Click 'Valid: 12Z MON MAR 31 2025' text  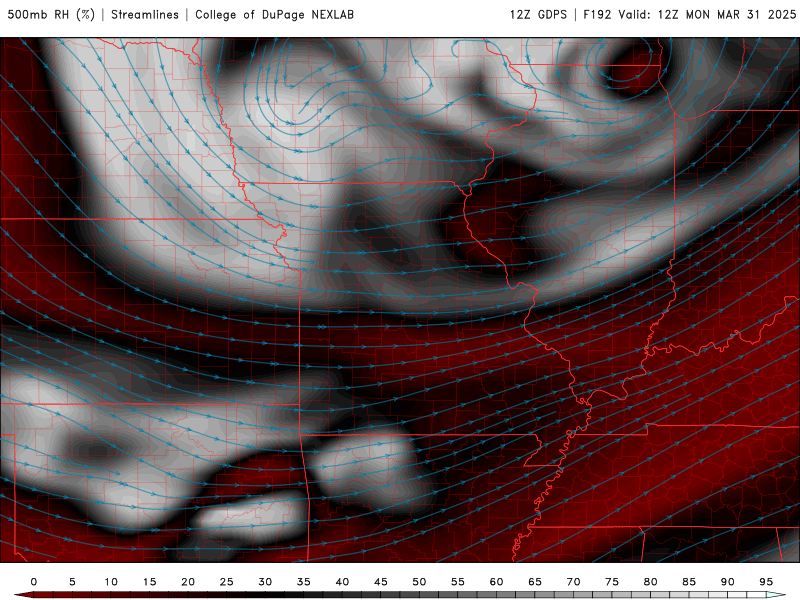tap(707, 15)
